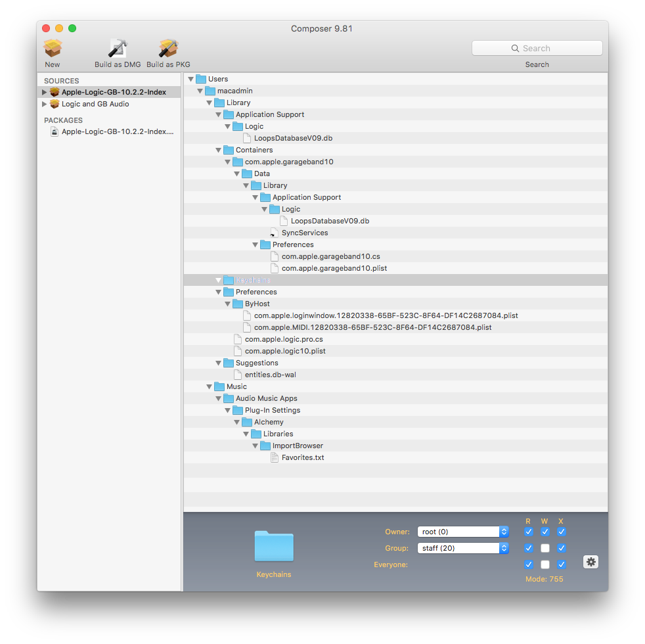Select LoopsDatabaseV09.db directly under macadmin Library
Image resolution: width=645 pixels, height=644 pixels.
coord(294,138)
